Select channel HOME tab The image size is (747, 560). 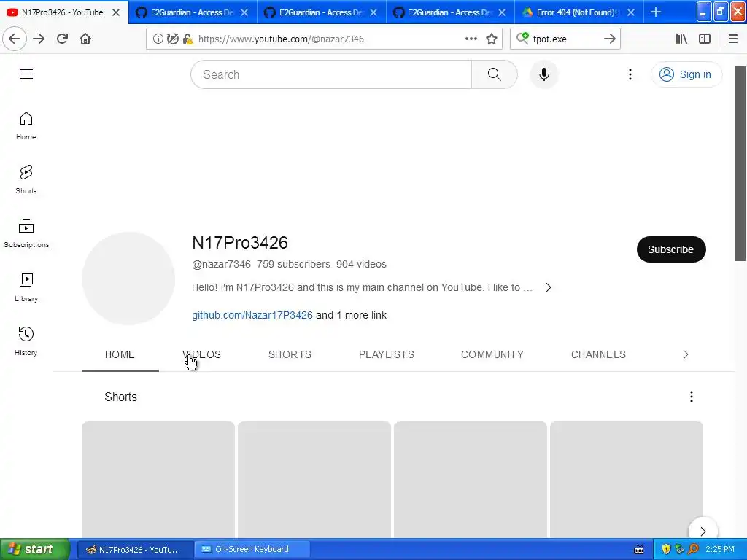(x=120, y=354)
